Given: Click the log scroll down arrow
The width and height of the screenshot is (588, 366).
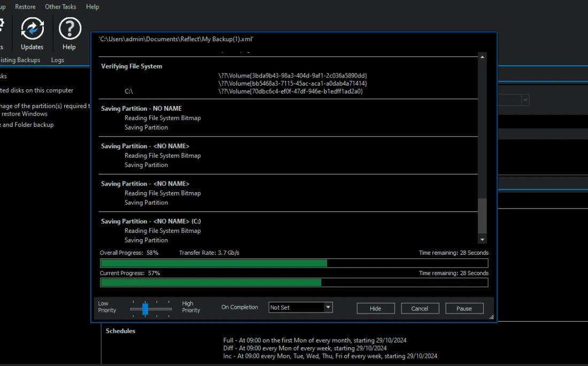Looking at the screenshot, I should tap(482, 240).
